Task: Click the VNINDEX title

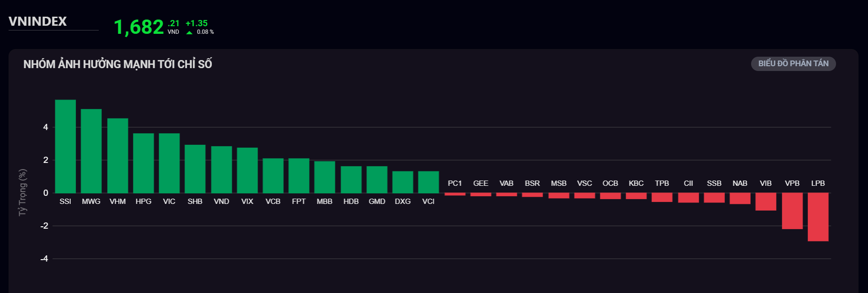Action: [38, 21]
